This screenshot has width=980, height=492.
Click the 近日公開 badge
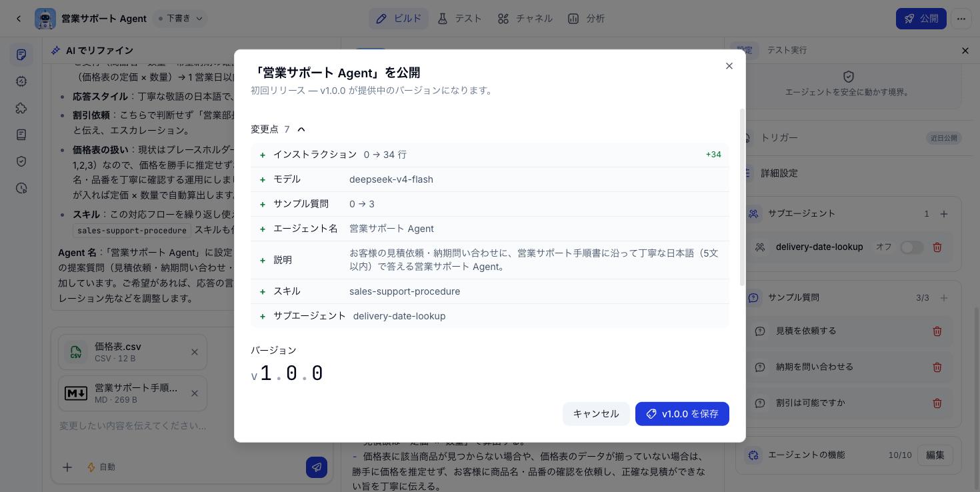[x=943, y=138]
